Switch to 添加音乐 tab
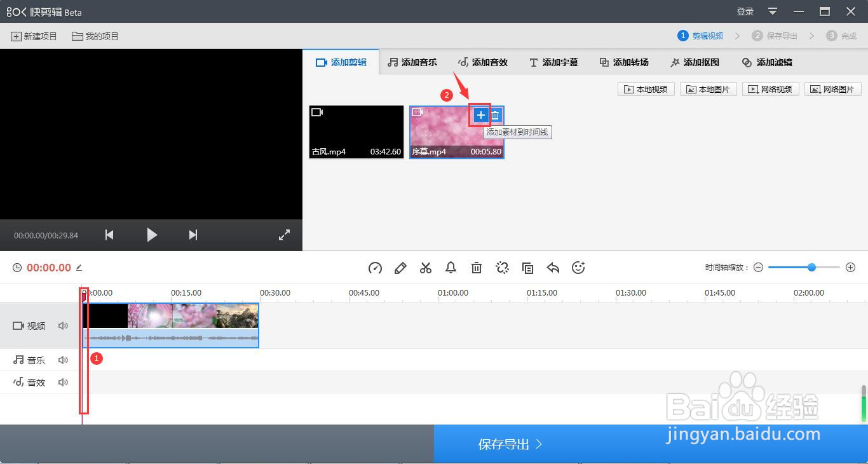This screenshot has height=464, width=868. (412, 62)
